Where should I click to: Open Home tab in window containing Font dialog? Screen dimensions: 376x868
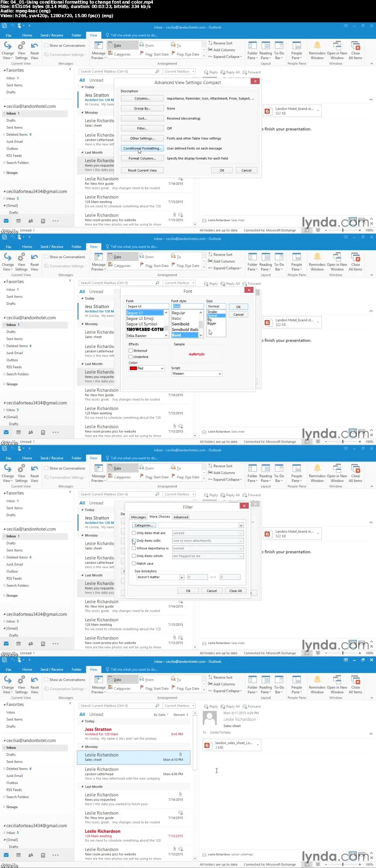[x=27, y=247]
